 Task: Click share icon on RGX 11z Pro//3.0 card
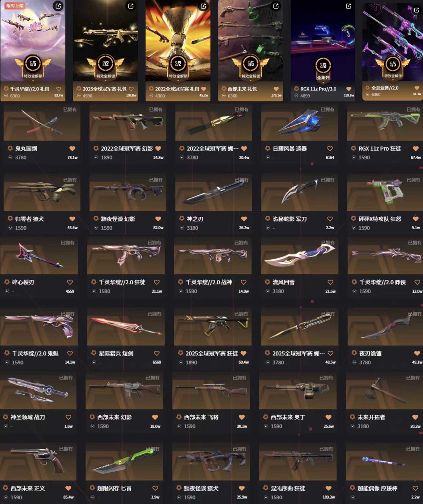coord(349,6)
